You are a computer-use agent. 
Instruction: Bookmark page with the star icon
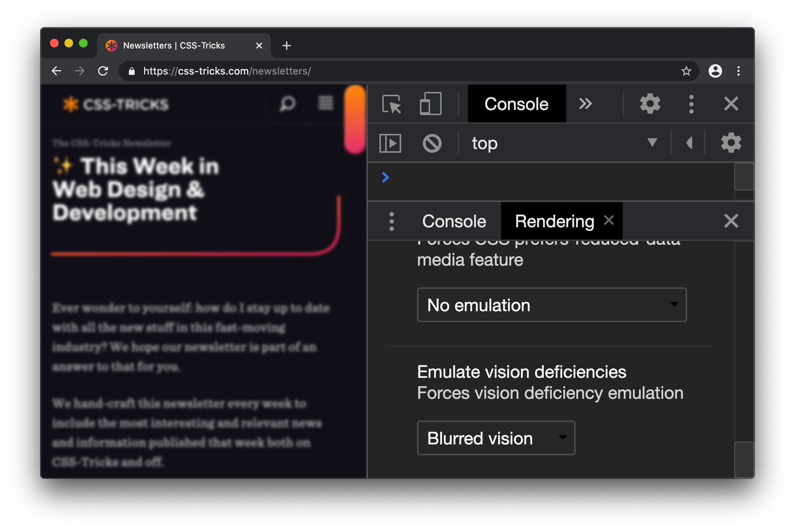tap(686, 71)
